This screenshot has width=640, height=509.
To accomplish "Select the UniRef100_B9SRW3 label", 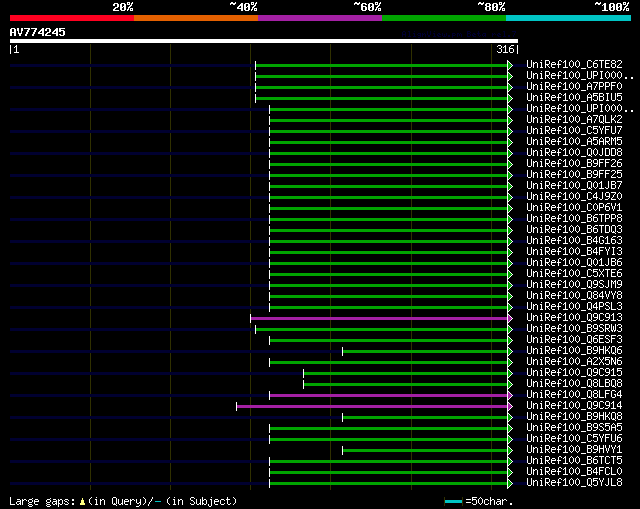I will (574, 329).
